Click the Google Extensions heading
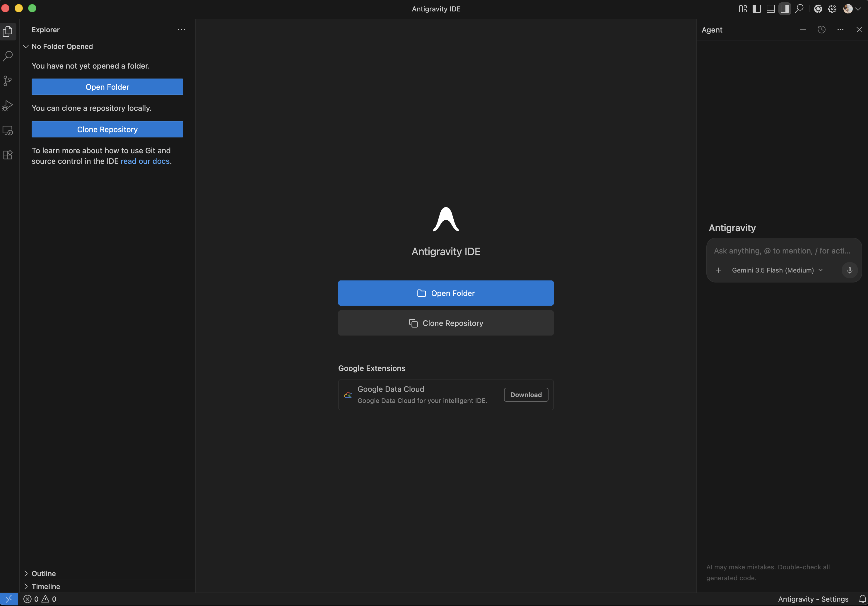This screenshot has height=606, width=868. (x=372, y=368)
